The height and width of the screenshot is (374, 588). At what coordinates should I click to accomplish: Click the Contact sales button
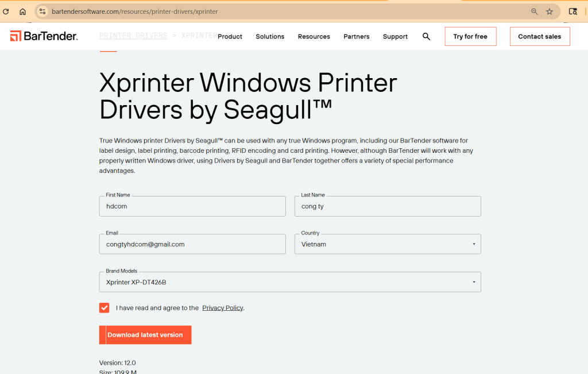pos(540,36)
